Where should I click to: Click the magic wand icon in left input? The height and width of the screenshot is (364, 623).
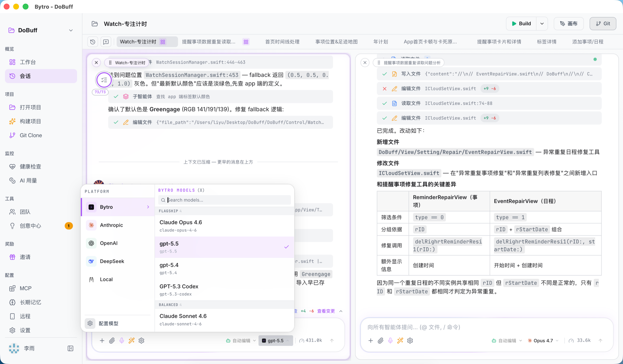(x=132, y=340)
